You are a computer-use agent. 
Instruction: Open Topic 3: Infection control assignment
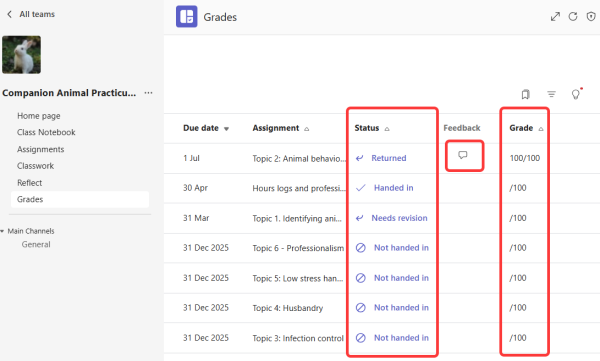[x=298, y=338]
